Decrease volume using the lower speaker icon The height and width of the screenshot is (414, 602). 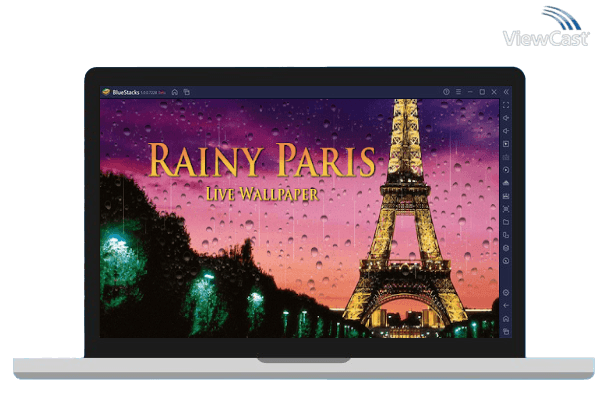pyautogui.click(x=506, y=131)
